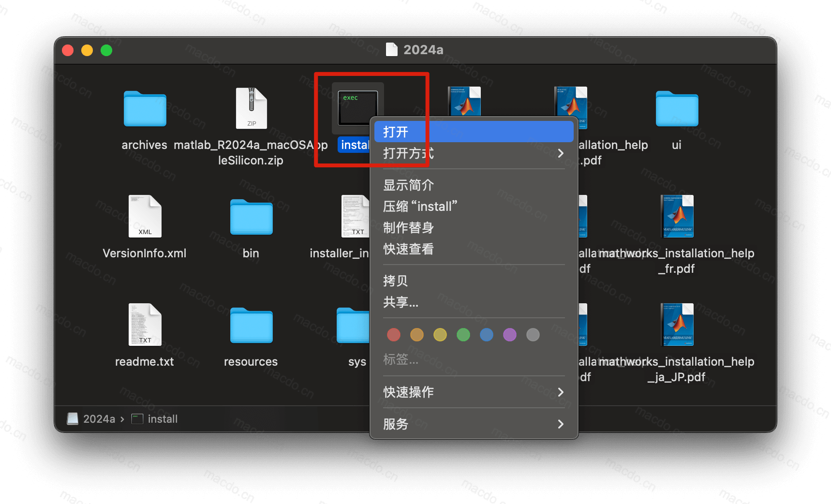Select the install exec file icon
The width and height of the screenshot is (831, 504).
click(357, 107)
